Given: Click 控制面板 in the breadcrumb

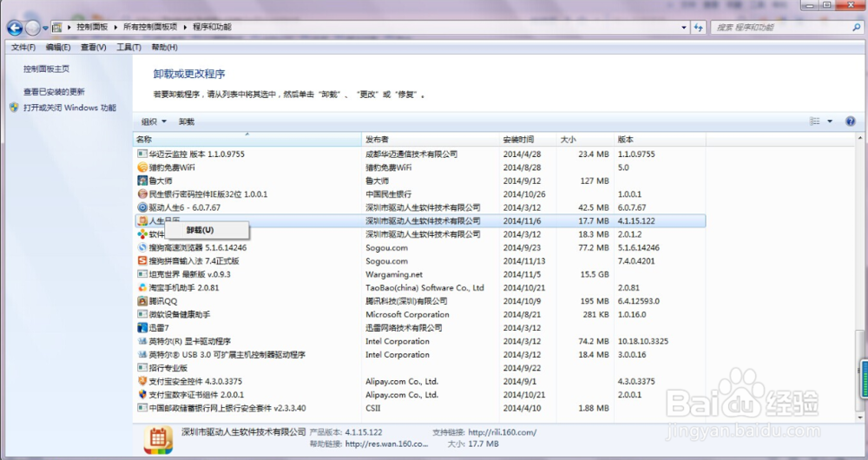Looking at the screenshot, I should coord(92,27).
